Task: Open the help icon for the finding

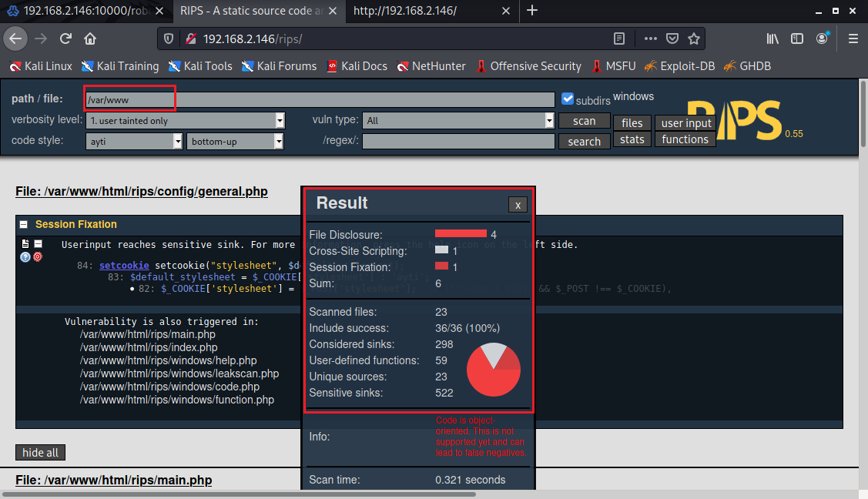Action: pos(25,256)
